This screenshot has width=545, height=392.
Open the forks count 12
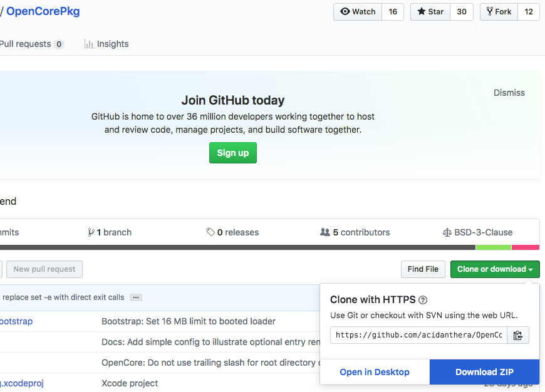[529, 12]
